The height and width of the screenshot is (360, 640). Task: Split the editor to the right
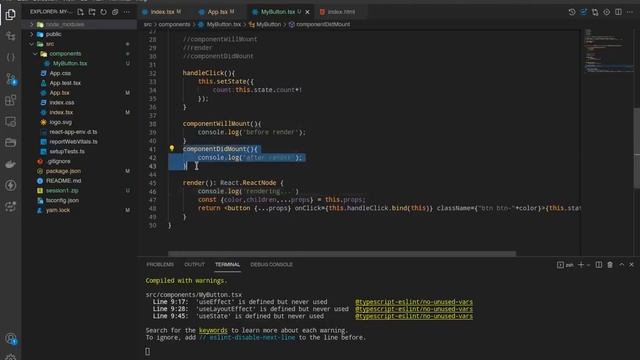tap(618, 12)
